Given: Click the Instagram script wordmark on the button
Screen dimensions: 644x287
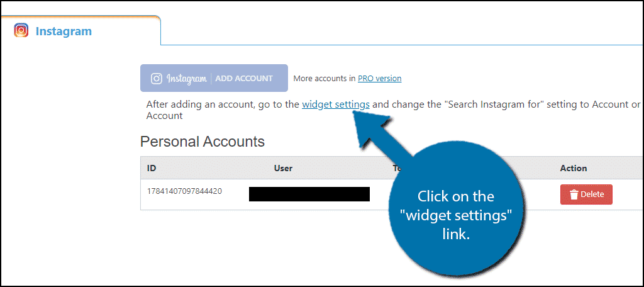Looking at the screenshot, I should click(186, 79).
